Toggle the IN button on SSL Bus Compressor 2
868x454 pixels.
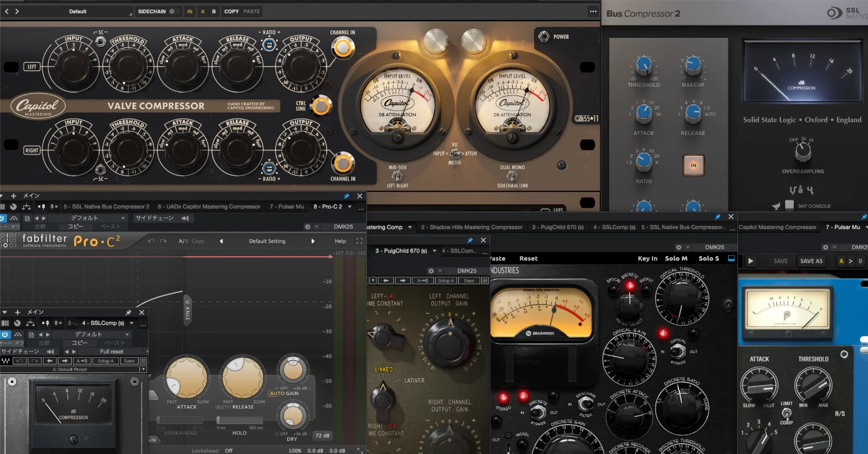coord(693,165)
